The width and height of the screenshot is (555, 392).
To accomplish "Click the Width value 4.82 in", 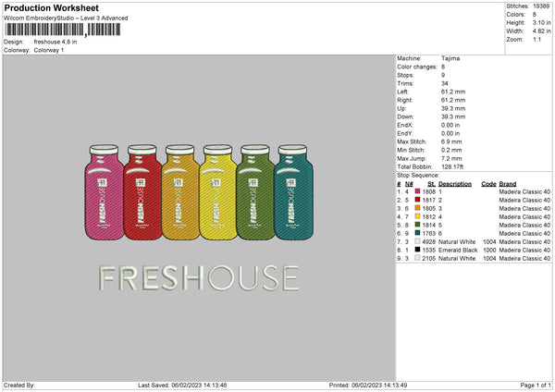I will point(541,31).
